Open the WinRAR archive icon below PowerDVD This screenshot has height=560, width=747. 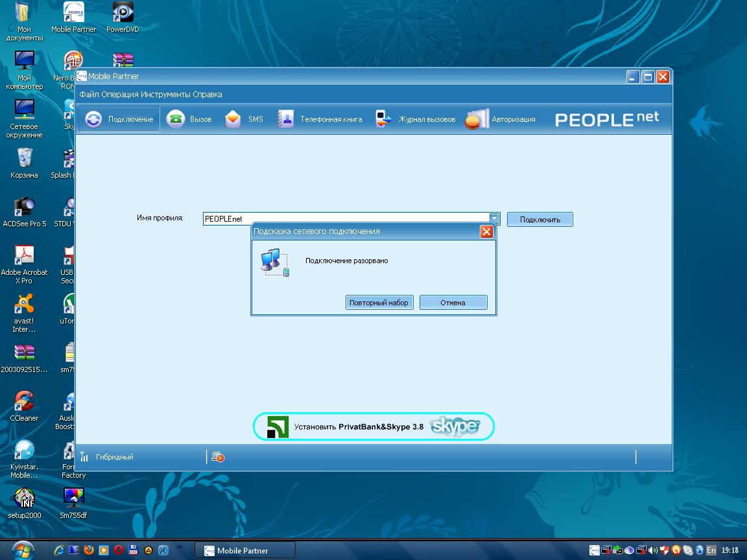(x=123, y=59)
